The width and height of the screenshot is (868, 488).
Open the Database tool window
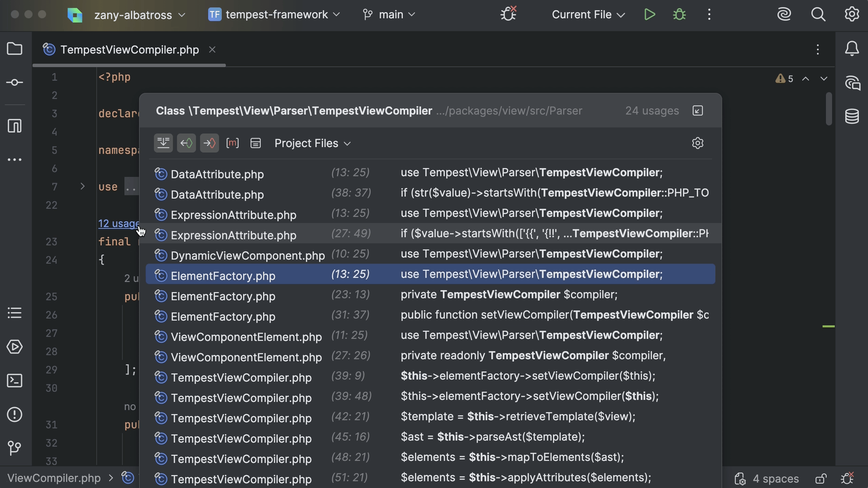pyautogui.click(x=852, y=117)
